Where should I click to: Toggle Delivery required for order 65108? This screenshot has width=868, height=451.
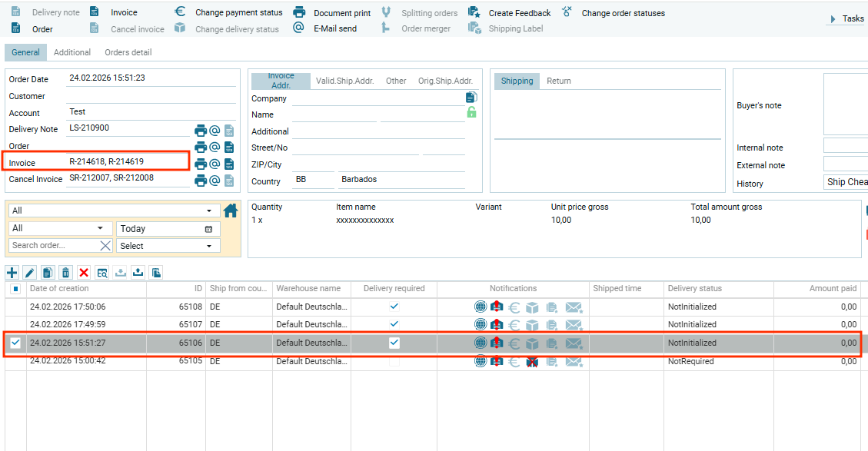click(x=394, y=306)
